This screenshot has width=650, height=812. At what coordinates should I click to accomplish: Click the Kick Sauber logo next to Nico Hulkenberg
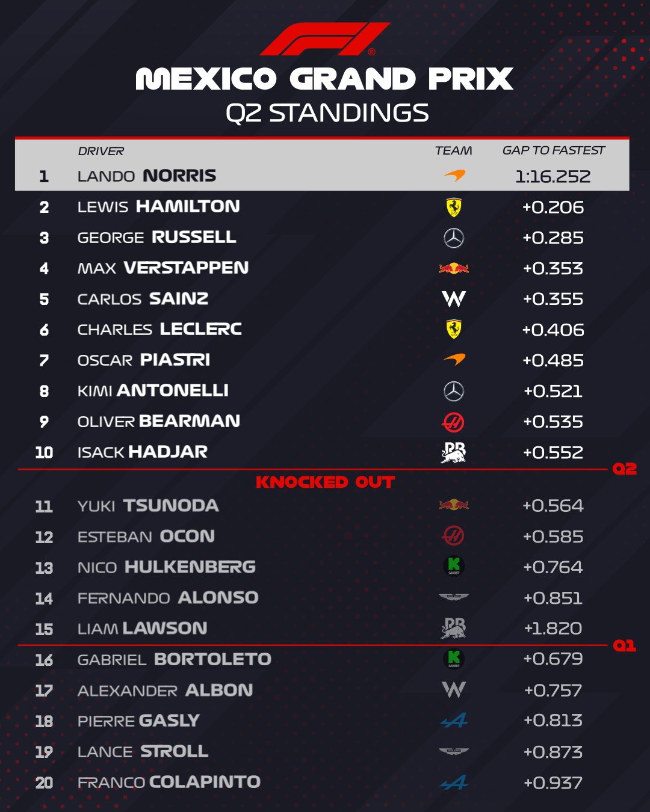click(x=454, y=565)
